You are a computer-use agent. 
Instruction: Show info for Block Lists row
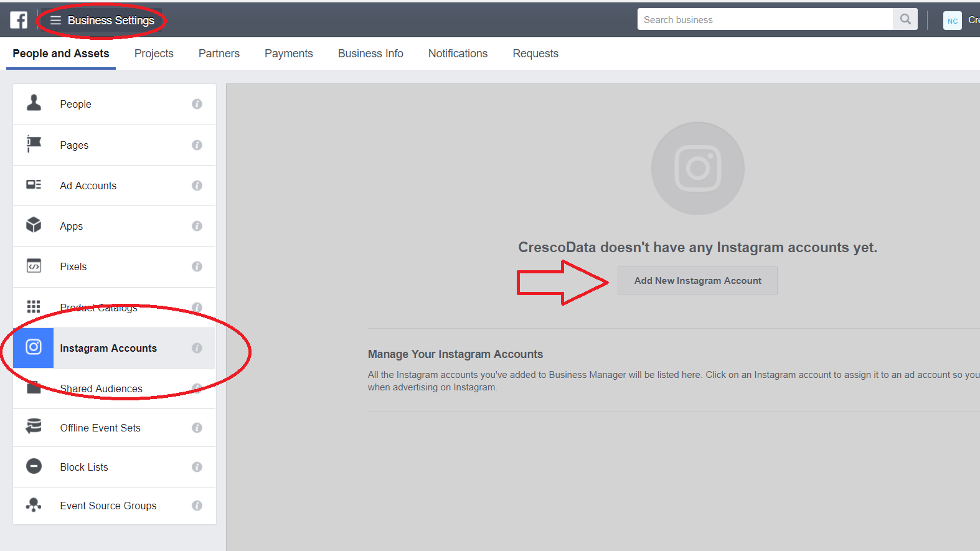click(197, 467)
